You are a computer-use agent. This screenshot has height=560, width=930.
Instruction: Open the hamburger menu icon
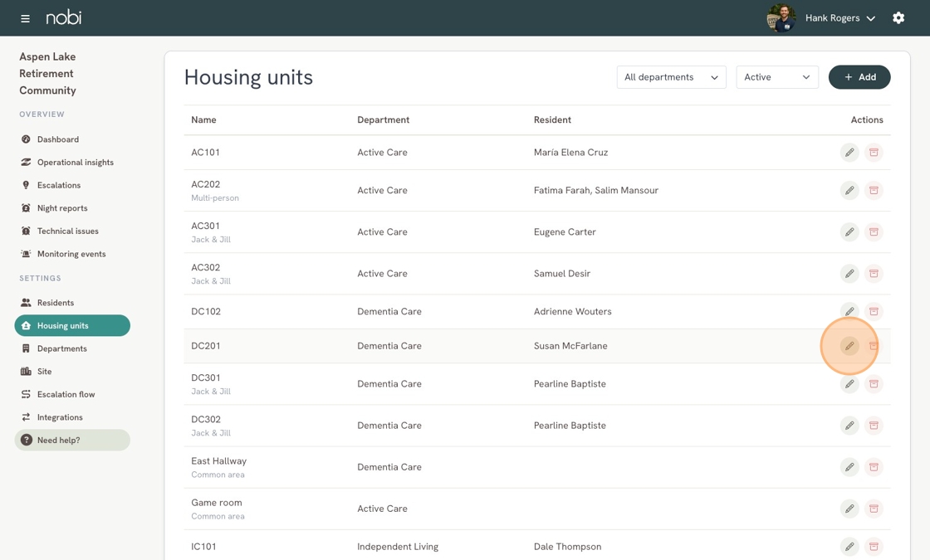(x=25, y=18)
